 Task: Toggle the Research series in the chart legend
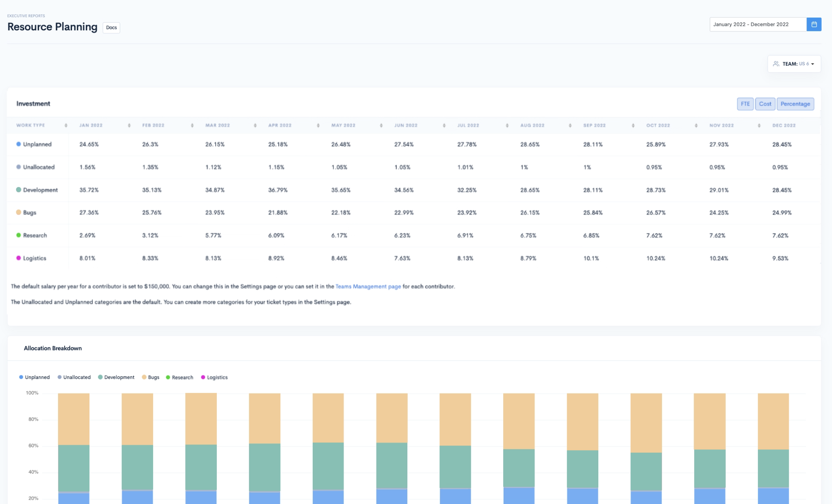(x=180, y=377)
